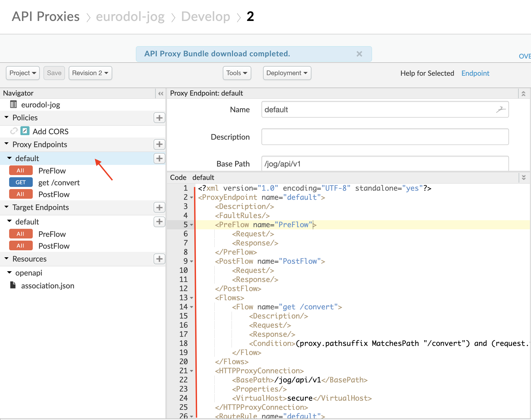The image size is (531, 420).
Task: Click the Save button
Action: coord(54,73)
